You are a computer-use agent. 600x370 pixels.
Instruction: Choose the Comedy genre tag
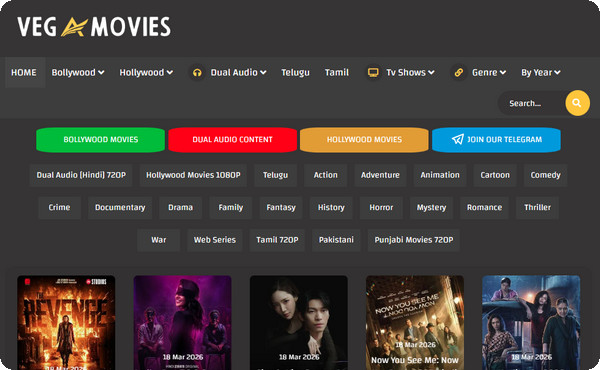click(x=546, y=175)
